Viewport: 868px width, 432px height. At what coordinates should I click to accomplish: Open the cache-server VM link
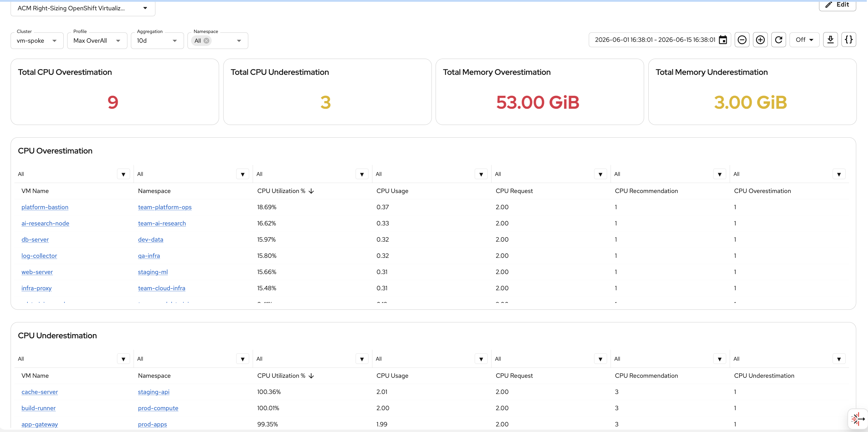pos(40,392)
